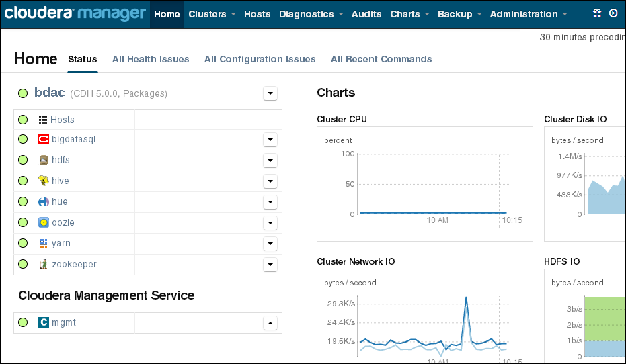626x364 pixels.
Task: Open the mgmt service link
Action: pyautogui.click(x=64, y=322)
